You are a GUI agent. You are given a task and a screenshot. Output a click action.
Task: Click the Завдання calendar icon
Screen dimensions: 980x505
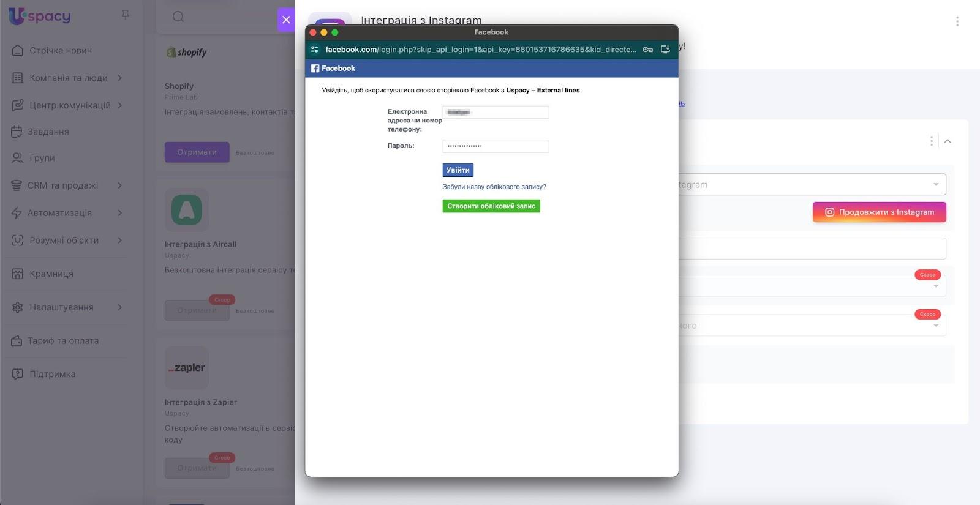pyautogui.click(x=17, y=132)
